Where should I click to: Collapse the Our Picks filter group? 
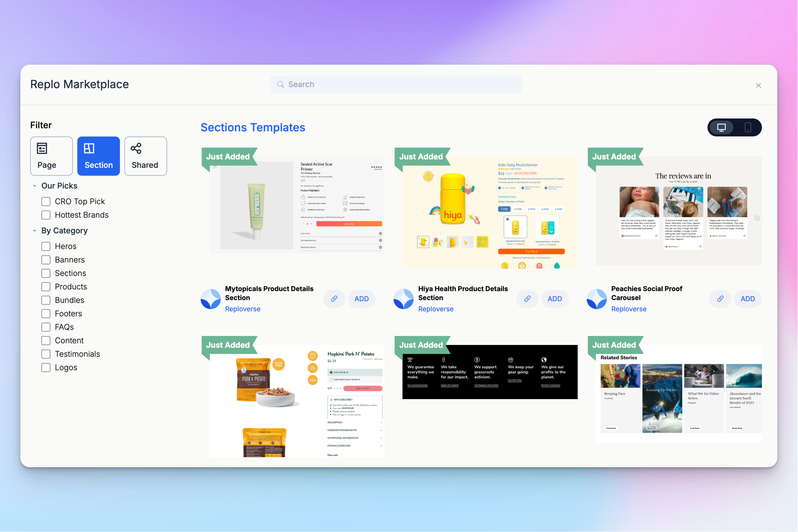pos(35,186)
